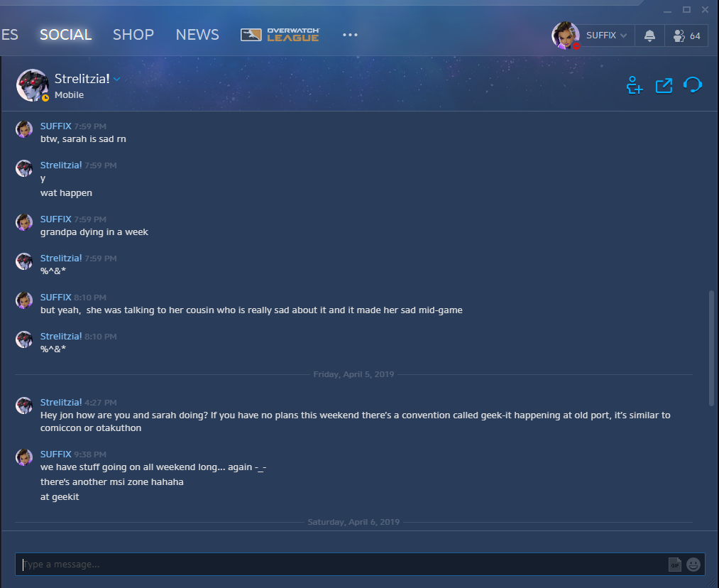Switch to the SHOP tab
The image size is (719, 588).
click(x=133, y=35)
